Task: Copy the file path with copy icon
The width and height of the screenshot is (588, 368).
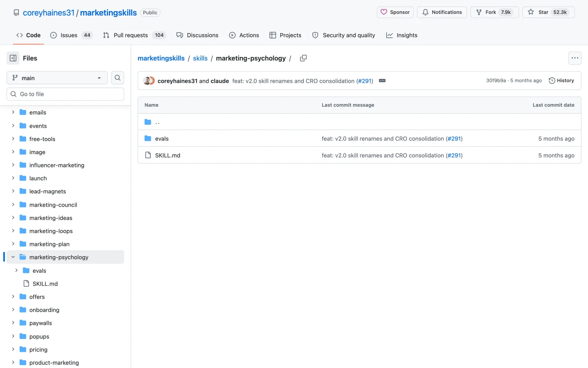Action: pyautogui.click(x=303, y=58)
